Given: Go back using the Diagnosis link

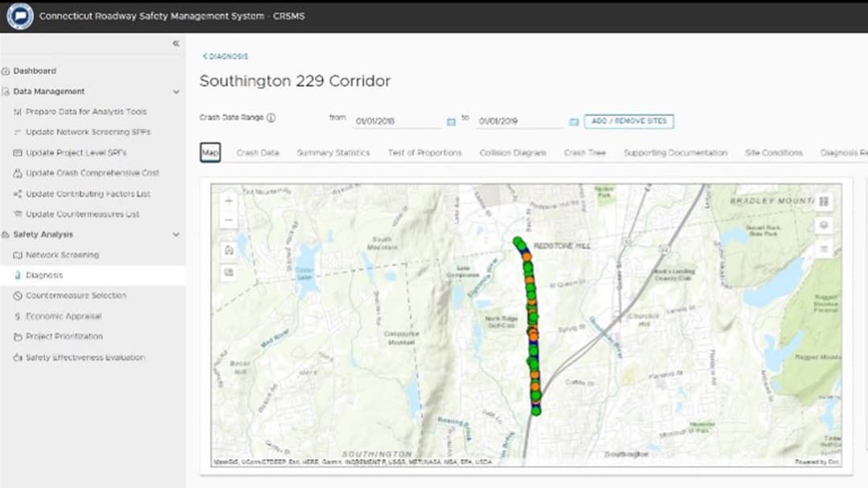Looking at the screenshot, I should (226, 56).
